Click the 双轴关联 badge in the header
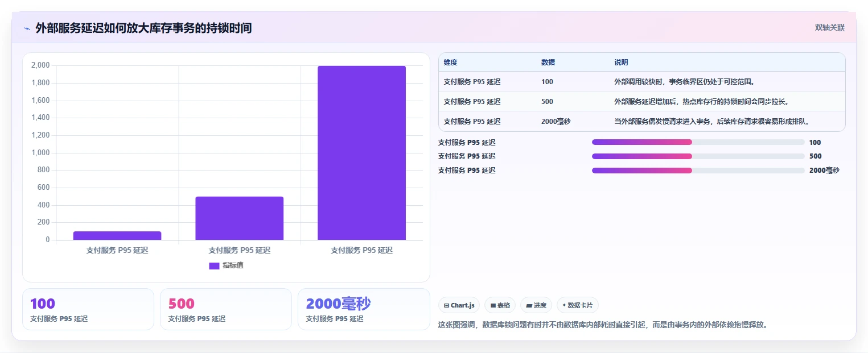Viewport: 868px width, 353px height. [829, 28]
